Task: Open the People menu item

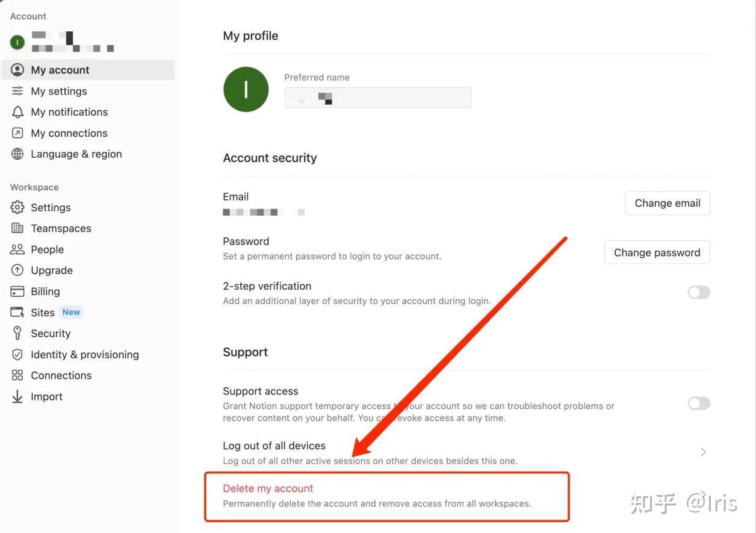Action: pos(47,249)
